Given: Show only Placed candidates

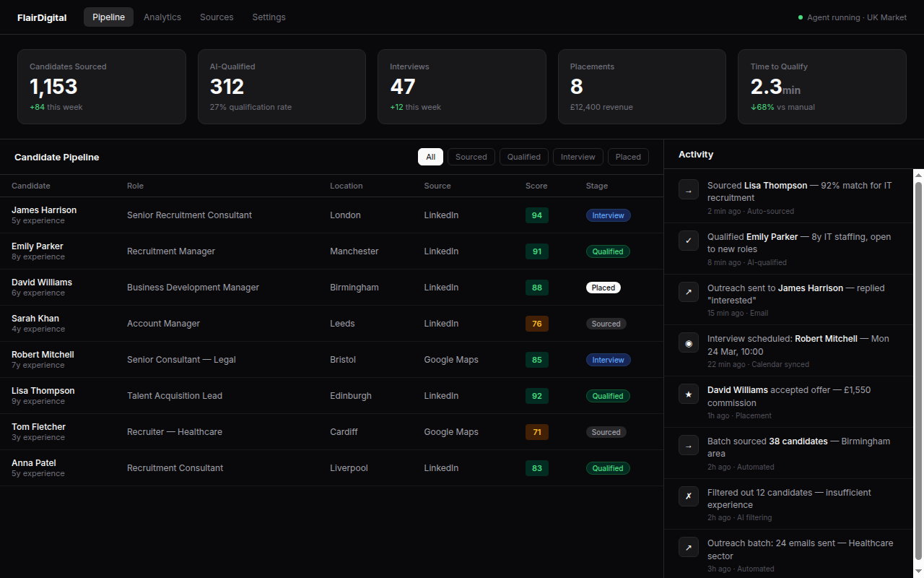Looking at the screenshot, I should coord(628,157).
